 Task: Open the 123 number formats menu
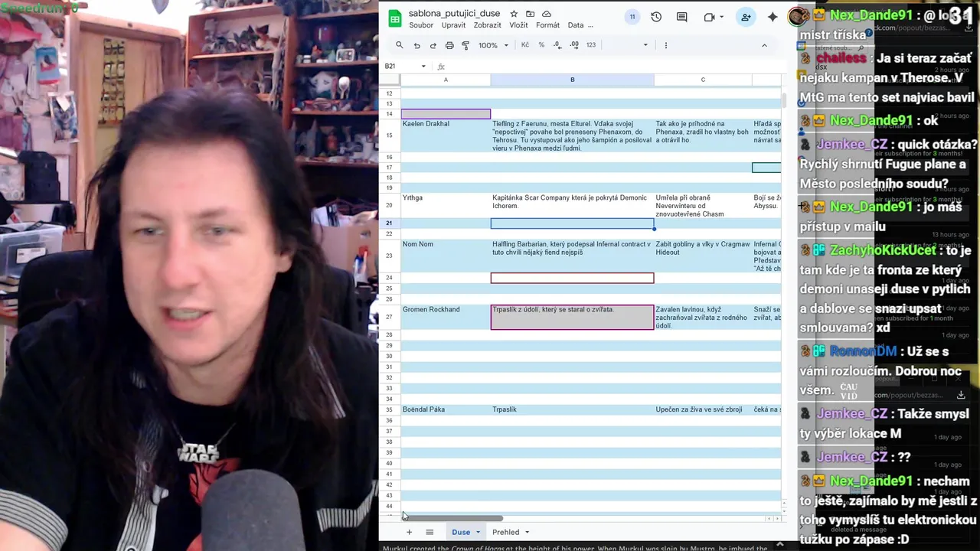pyautogui.click(x=591, y=45)
